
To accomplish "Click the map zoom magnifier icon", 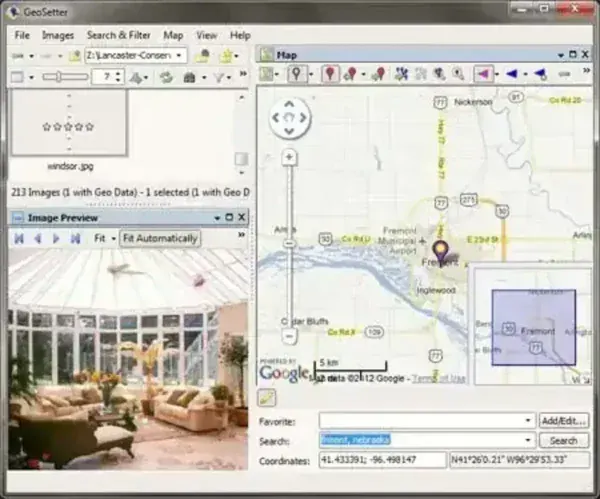I will pyautogui.click(x=458, y=74).
